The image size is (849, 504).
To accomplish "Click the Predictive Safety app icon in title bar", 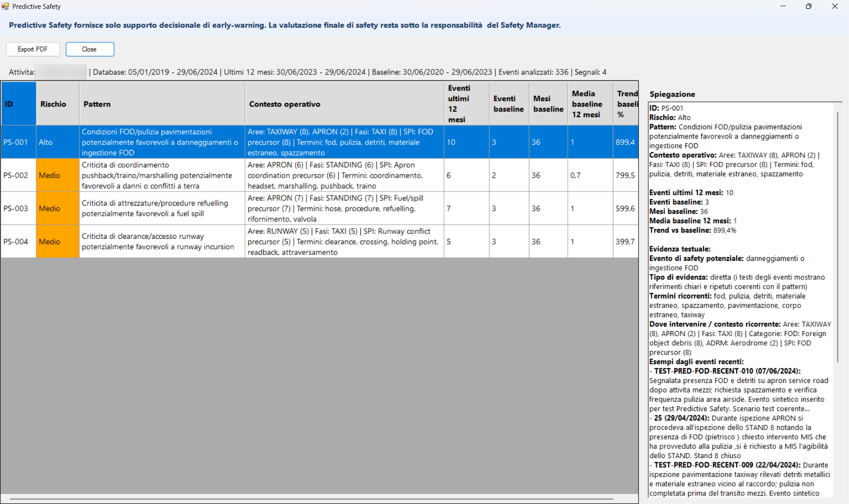I will 5,6.
